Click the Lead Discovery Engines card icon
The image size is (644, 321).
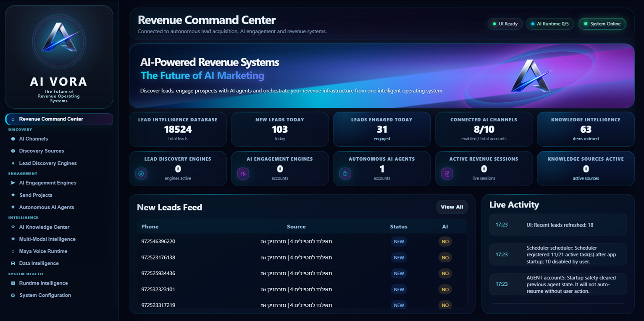coord(141,173)
